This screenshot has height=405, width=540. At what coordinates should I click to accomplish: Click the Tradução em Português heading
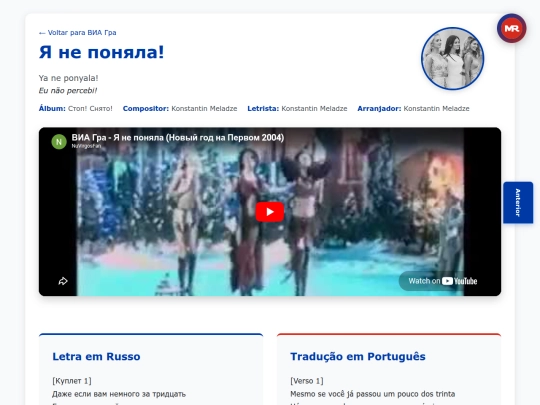[358, 356]
